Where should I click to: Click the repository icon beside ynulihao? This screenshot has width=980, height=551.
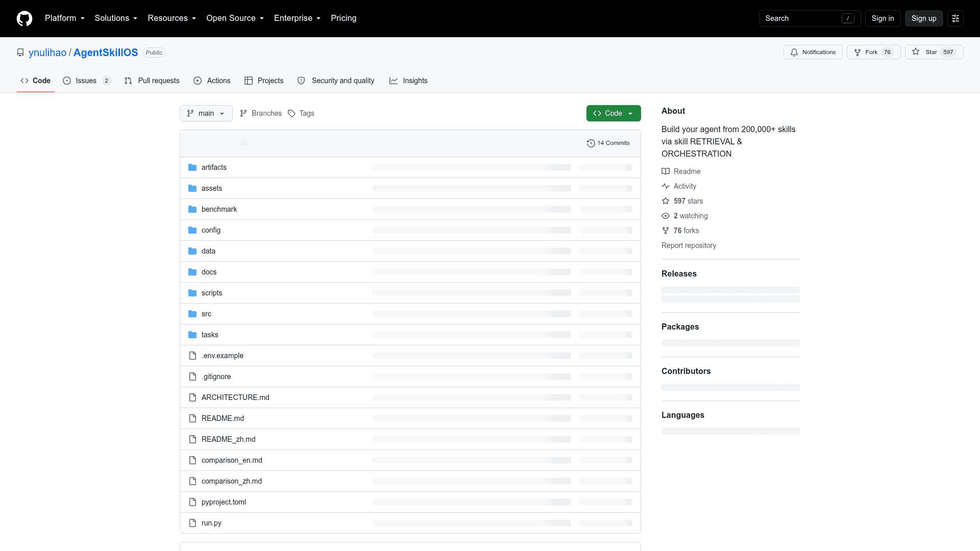coord(20,53)
